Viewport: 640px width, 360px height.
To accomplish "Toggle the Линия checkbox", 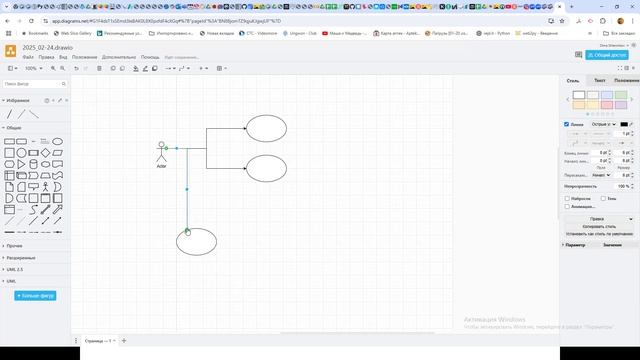I will [567, 124].
